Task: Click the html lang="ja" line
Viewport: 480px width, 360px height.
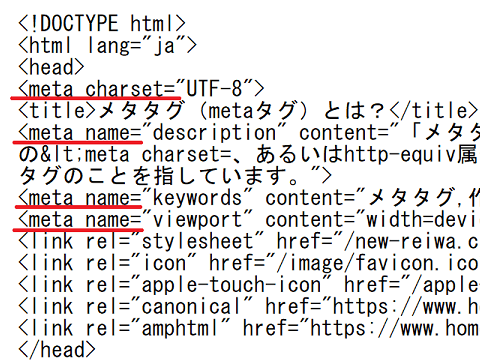Action: (x=107, y=45)
